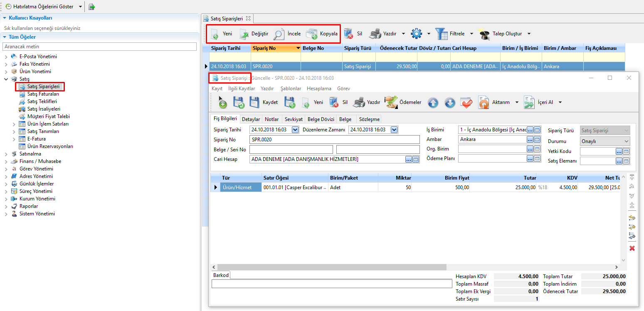Click the red X icon beside the grid
Image resolution: width=644 pixels, height=311 pixels.
point(632,248)
